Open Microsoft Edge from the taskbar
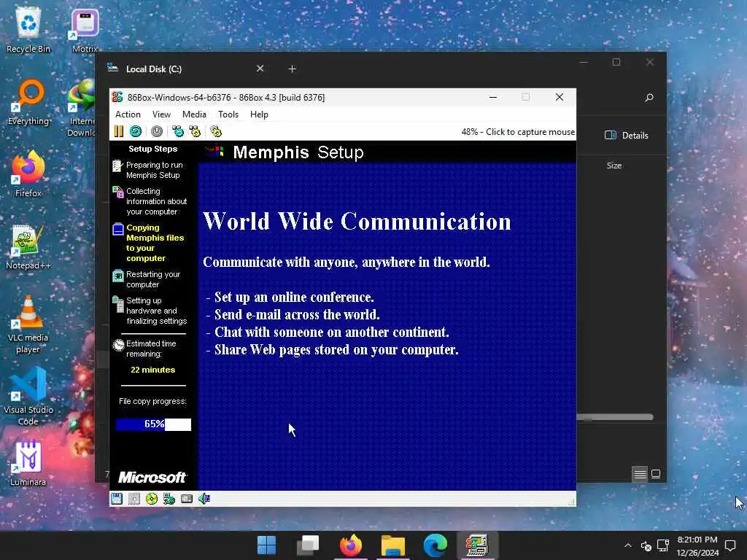747x560 pixels. (435, 545)
